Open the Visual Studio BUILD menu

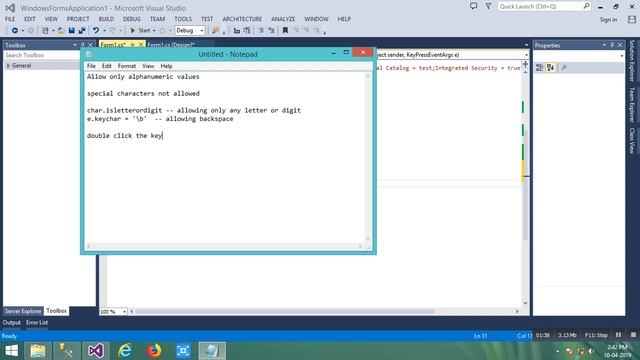pyautogui.click(x=106, y=19)
